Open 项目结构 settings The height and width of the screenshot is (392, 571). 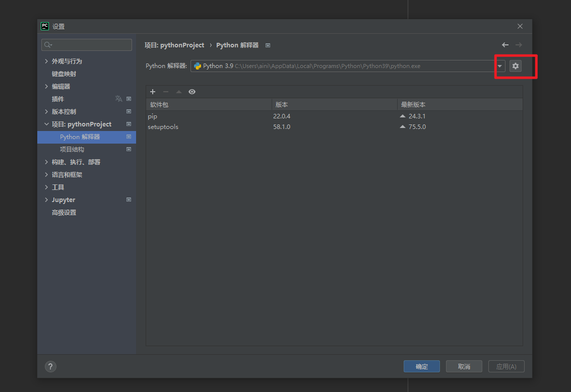point(72,149)
